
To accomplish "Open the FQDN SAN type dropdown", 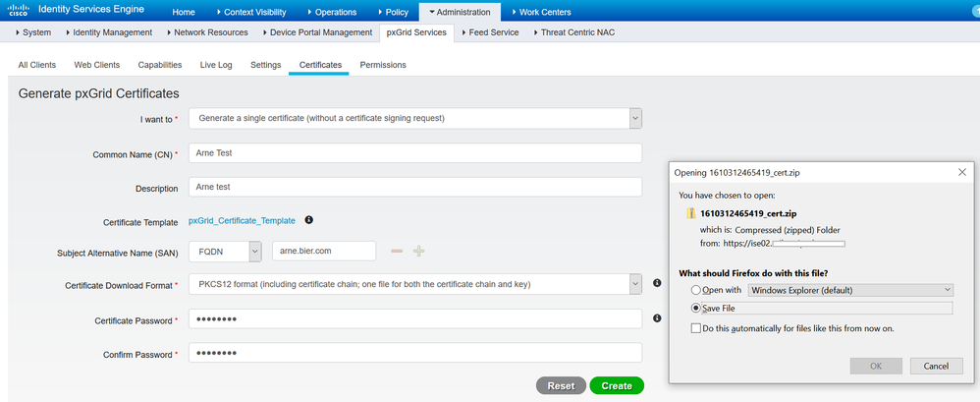I will (255, 251).
